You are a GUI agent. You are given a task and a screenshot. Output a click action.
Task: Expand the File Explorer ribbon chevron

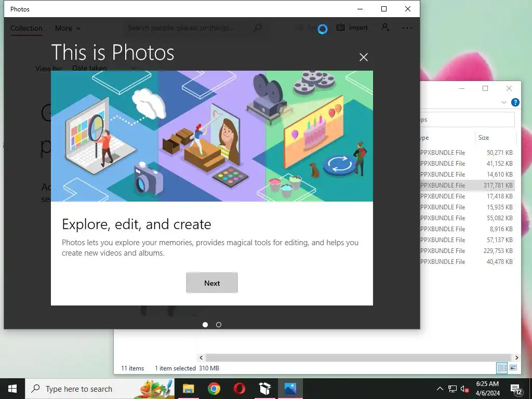pyautogui.click(x=504, y=102)
